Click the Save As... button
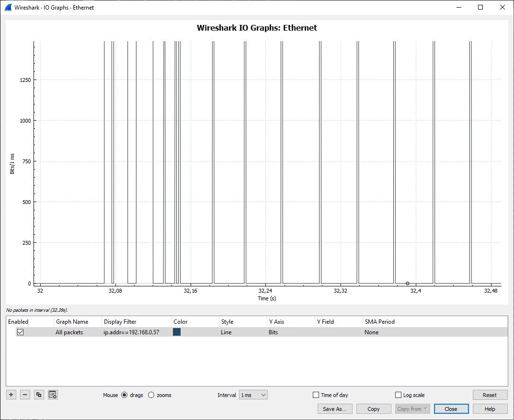This screenshot has width=514, height=420. click(335, 409)
